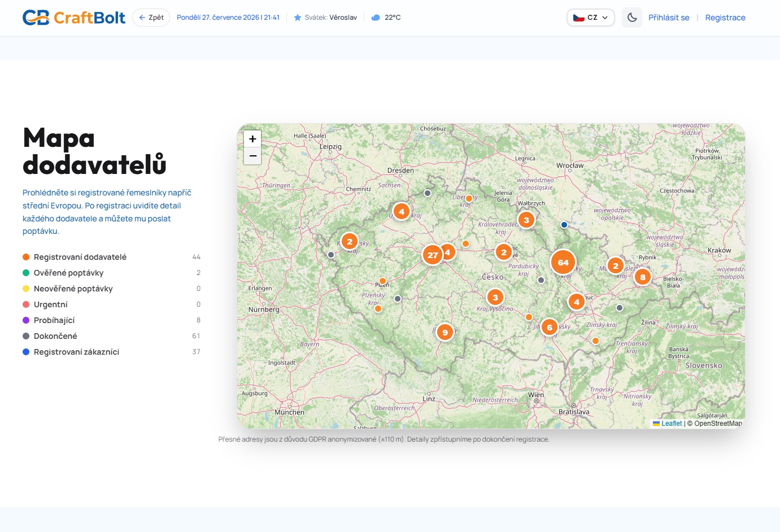The image size is (780, 532).
Task: Open the cluster marker showing 64
Action: pos(563,262)
